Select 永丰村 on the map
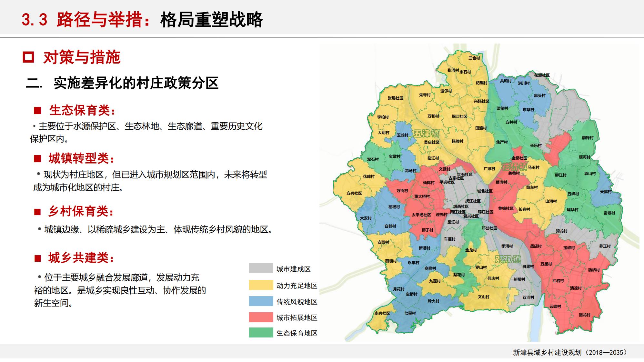 pyautogui.click(x=414, y=263)
